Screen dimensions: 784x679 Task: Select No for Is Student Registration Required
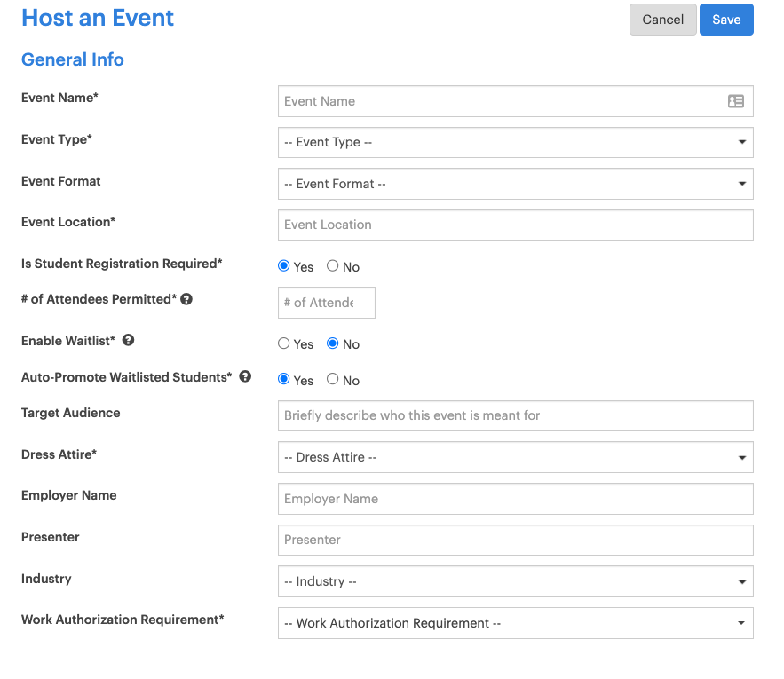click(332, 265)
